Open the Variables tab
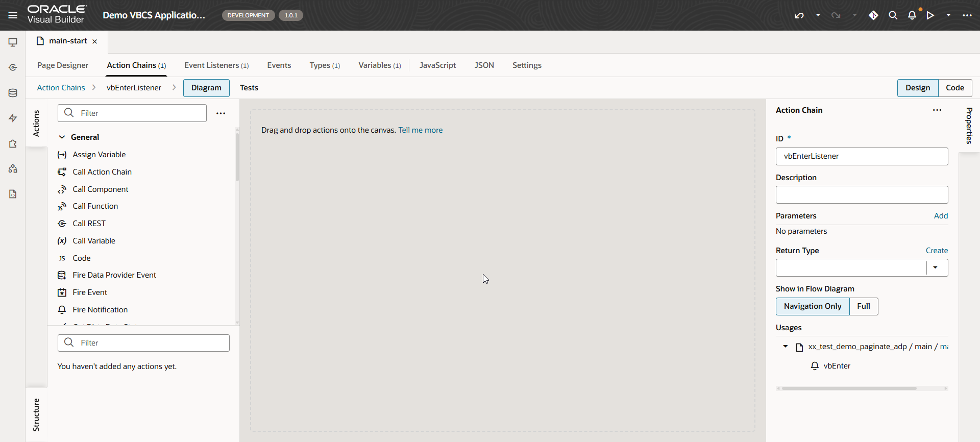Viewport: 980px width, 442px height. 379,65
